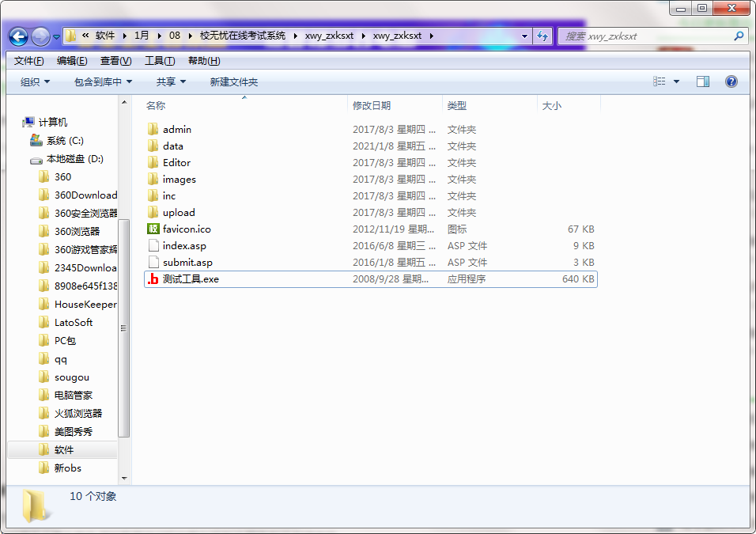Viewport: 756px width, 534px height.
Task: Select 系统 (C:) drive in the tree
Action: click(x=65, y=140)
